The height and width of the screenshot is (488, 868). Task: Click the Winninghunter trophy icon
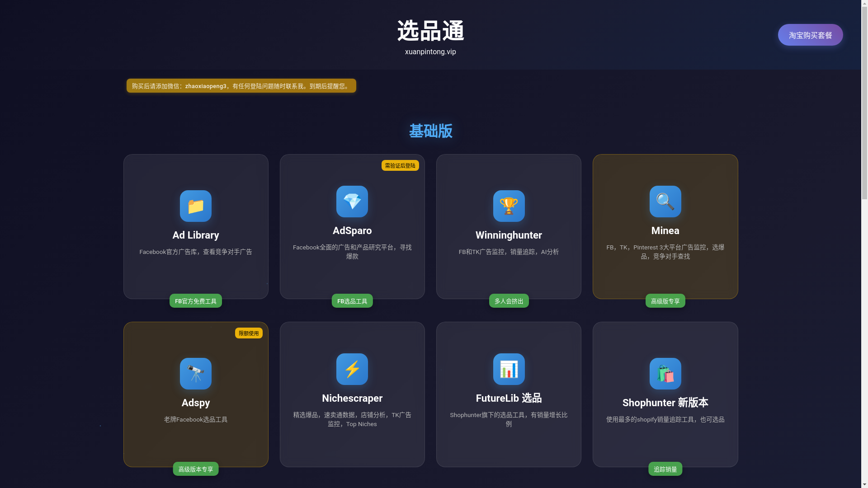pos(509,206)
